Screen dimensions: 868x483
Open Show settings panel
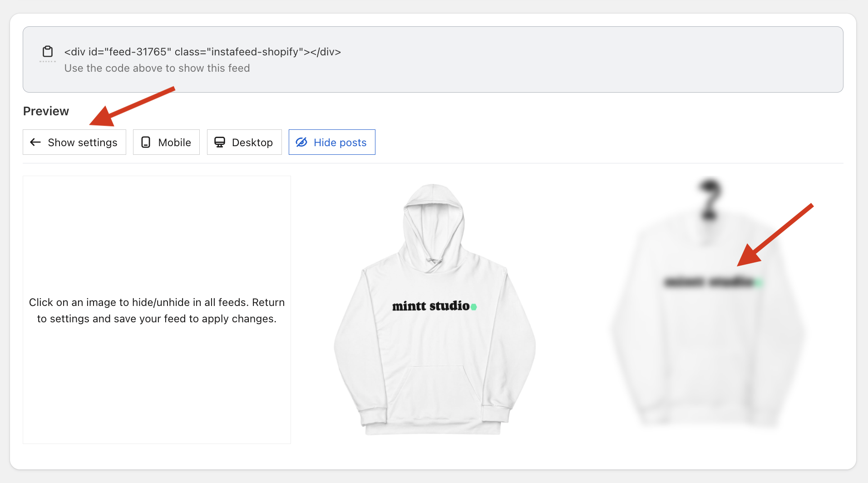click(74, 142)
